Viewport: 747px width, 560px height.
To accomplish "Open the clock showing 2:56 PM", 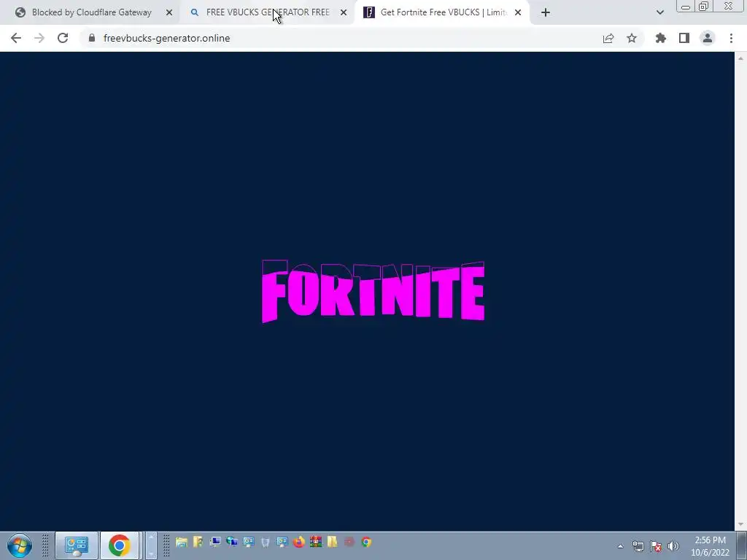I will click(x=710, y=546).
